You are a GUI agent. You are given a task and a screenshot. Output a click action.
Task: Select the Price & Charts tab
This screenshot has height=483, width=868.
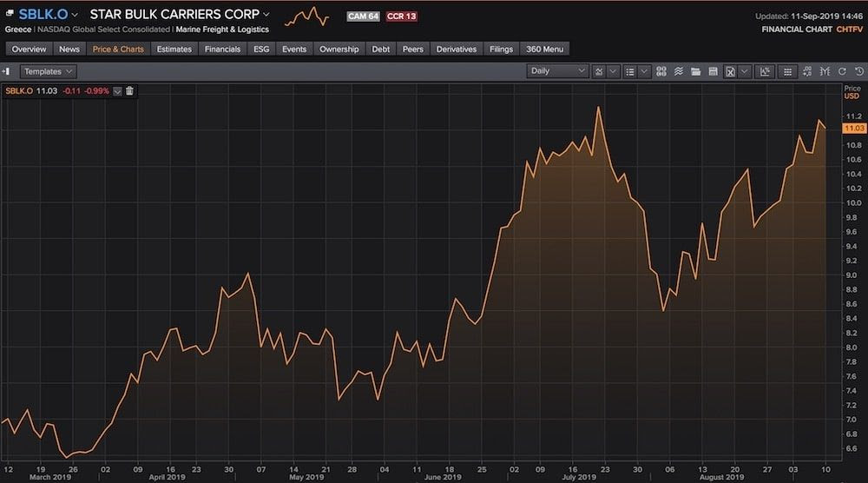118,50
